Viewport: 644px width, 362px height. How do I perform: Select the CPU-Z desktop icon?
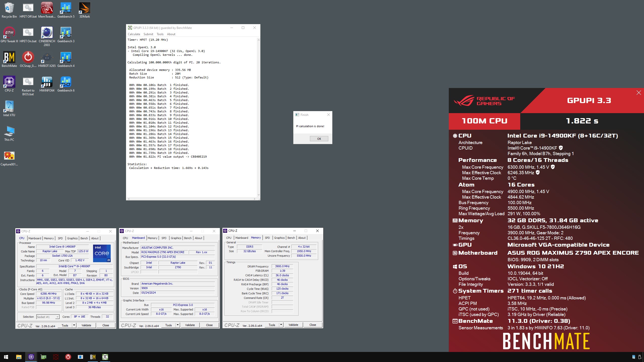(x=9, y=84)
